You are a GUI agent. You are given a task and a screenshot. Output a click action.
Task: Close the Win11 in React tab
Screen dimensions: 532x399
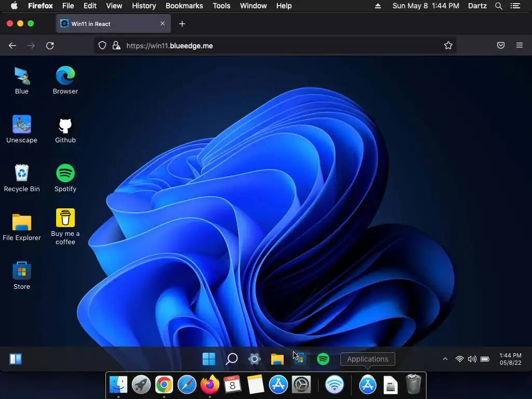point(163,24)
